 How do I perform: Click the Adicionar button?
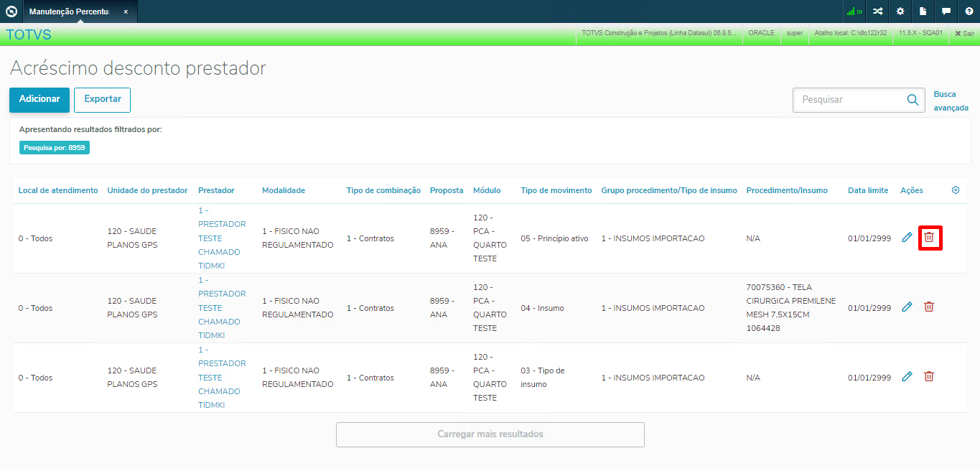tap(39, 99)
